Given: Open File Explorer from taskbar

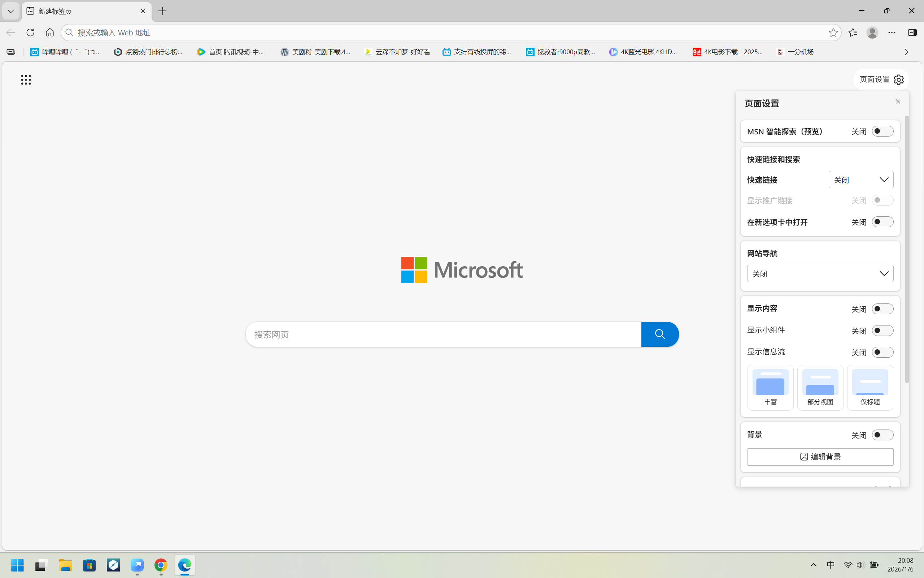Looking at the screenshot, I should [x=65, y=565].
